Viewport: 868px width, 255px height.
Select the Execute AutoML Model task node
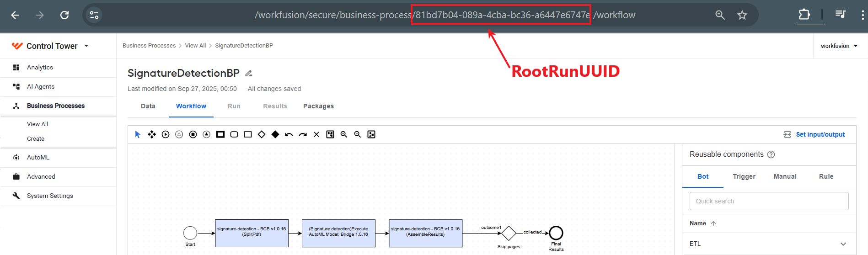[338, 233]
